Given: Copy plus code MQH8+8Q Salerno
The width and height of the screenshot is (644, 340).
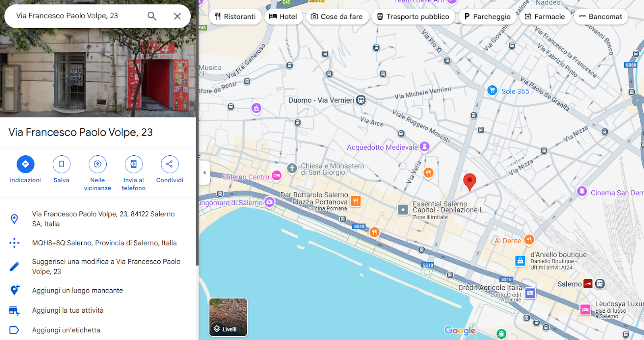Looking at the screenshot, I should tap(98, 243).
